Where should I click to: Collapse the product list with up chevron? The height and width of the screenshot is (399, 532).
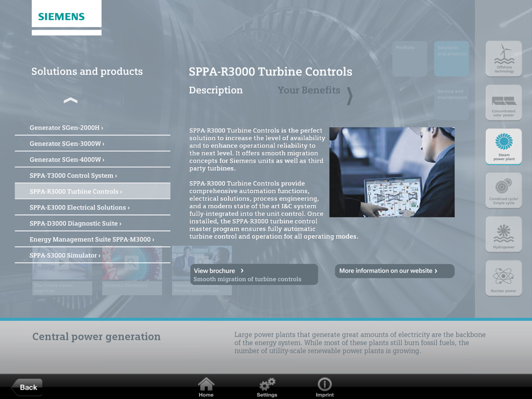click(71, 100)
